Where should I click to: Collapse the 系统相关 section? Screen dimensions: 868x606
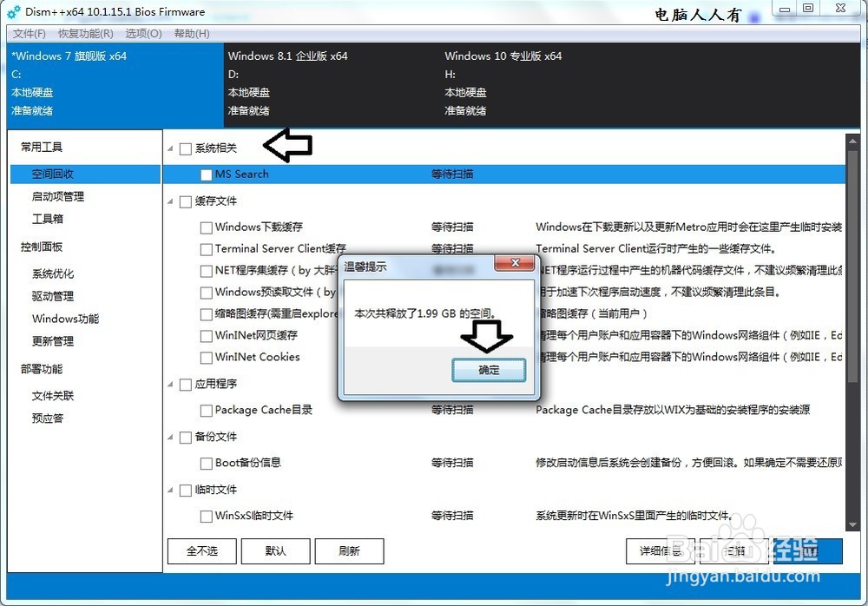[170, 148]
